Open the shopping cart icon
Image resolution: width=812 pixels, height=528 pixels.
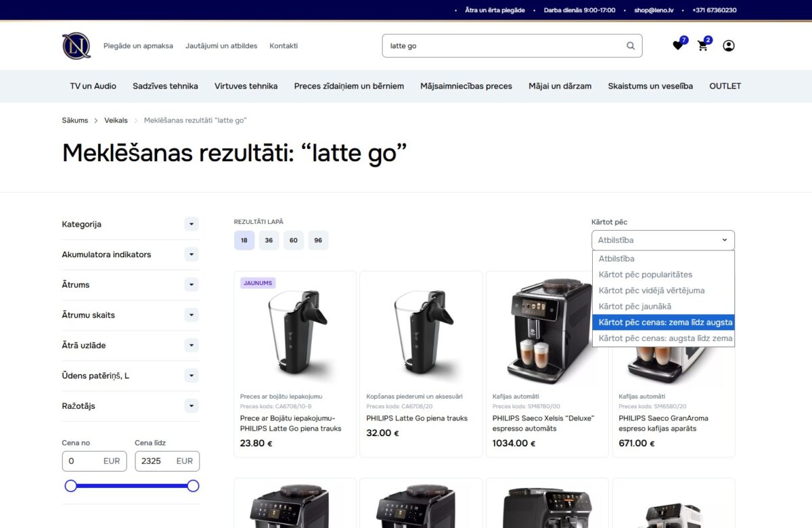pos(703,45)
